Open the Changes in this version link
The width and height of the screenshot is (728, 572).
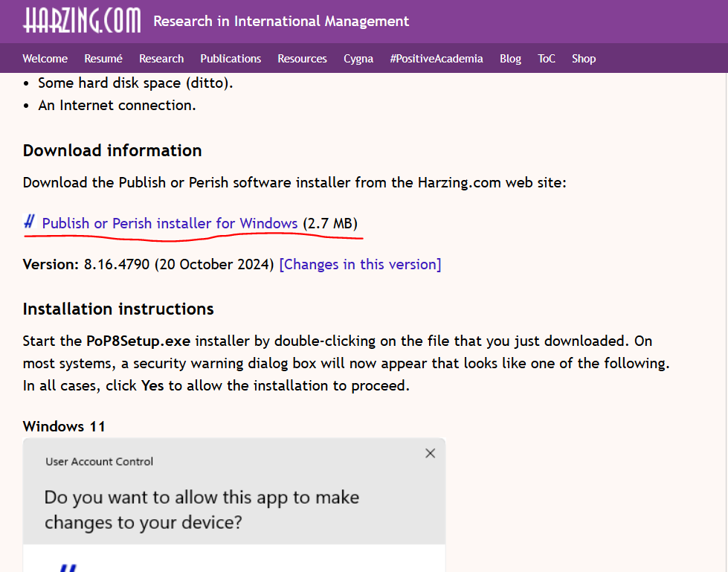(360, 264)
